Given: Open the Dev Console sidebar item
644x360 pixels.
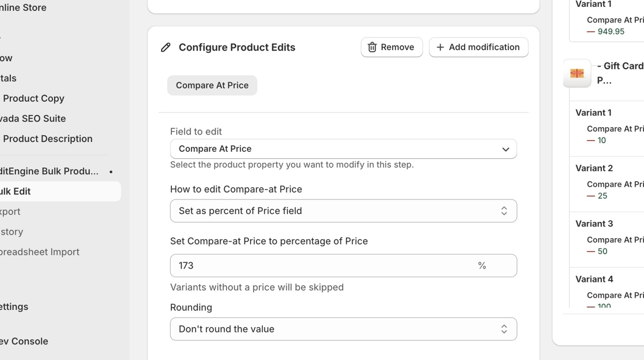Looking at the screenshot, I should click(24, 341).
